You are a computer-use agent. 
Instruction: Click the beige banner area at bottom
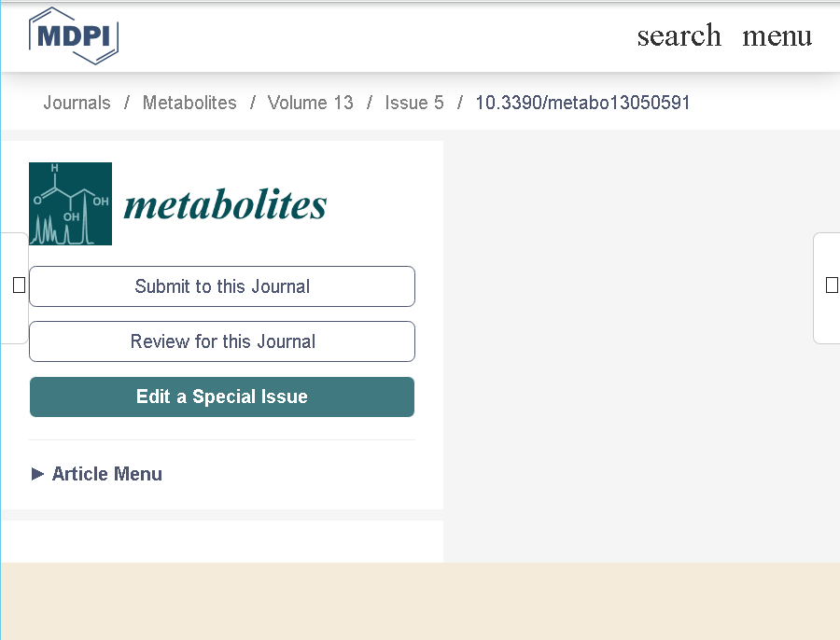point(420,601)
